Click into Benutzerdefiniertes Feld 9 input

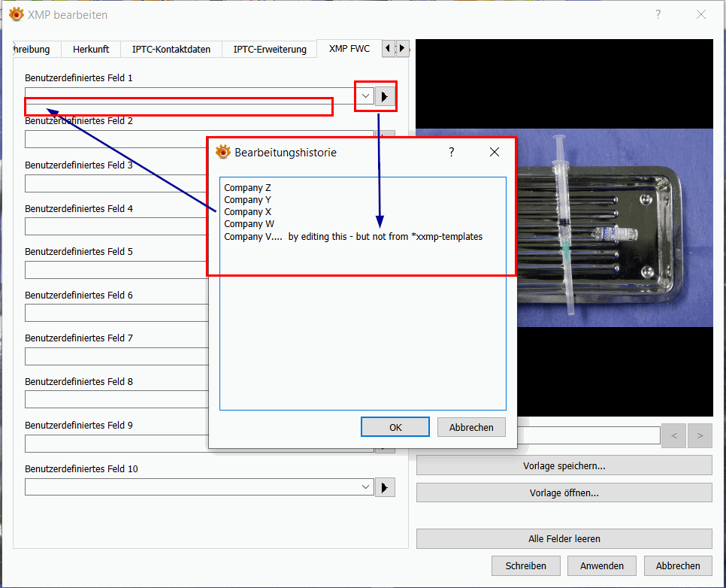(116, 443)
